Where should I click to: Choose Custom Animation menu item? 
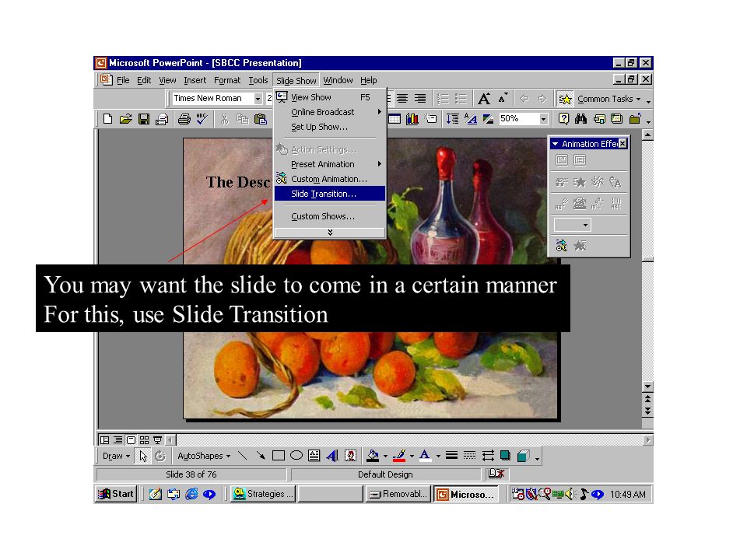click(x=330, y=179)
